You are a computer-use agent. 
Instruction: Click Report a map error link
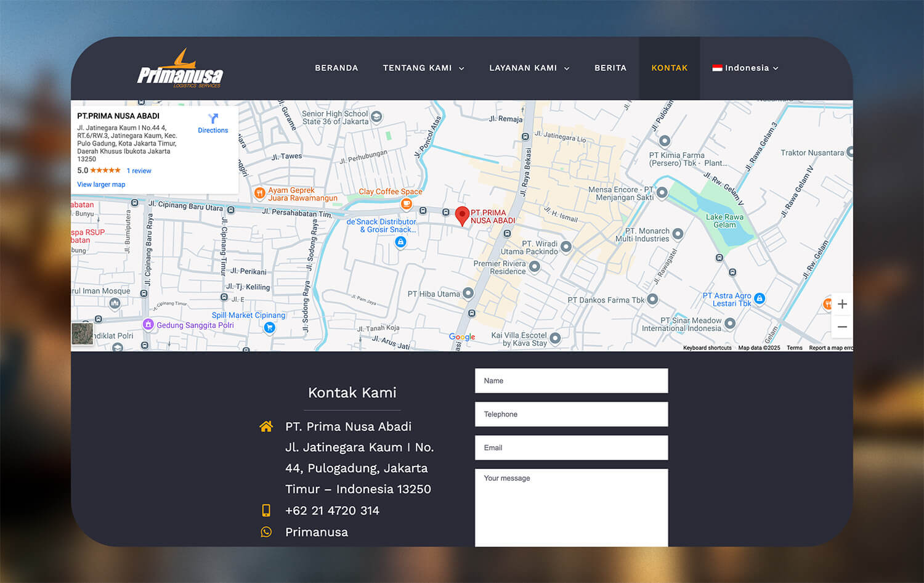point(831,348)
